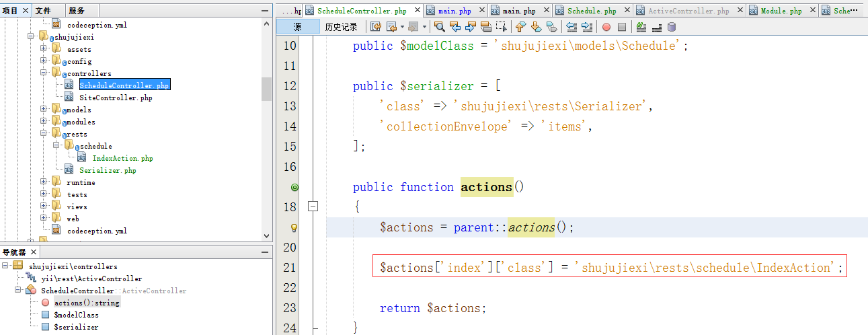Click the project tree vertical scrollbar thumb

coord(266,88)
